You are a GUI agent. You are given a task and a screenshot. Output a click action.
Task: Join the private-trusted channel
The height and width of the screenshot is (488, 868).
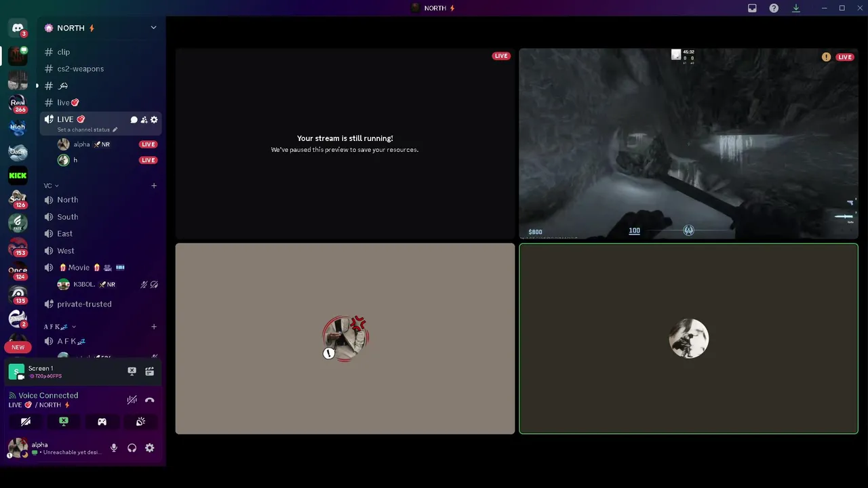coord(100,304)
